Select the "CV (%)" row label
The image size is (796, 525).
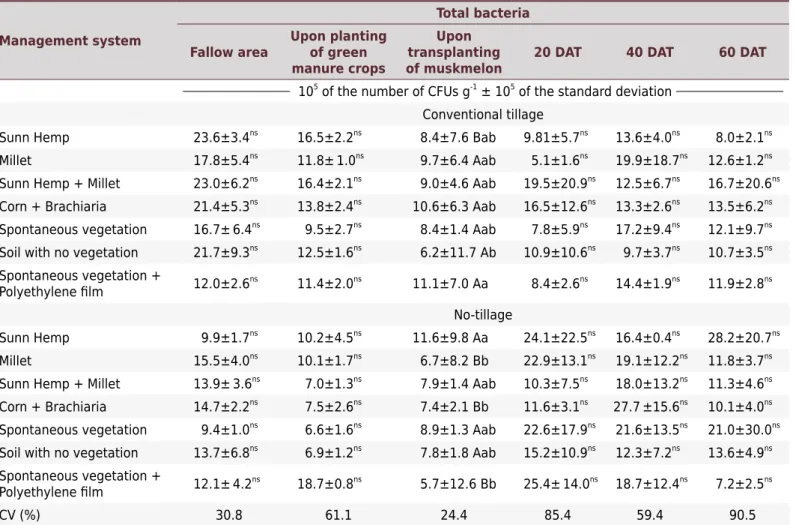coord(20,515)
